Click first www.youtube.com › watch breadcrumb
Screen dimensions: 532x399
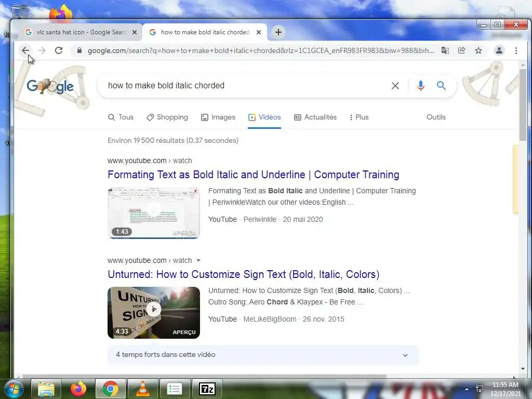pos(150,161)
